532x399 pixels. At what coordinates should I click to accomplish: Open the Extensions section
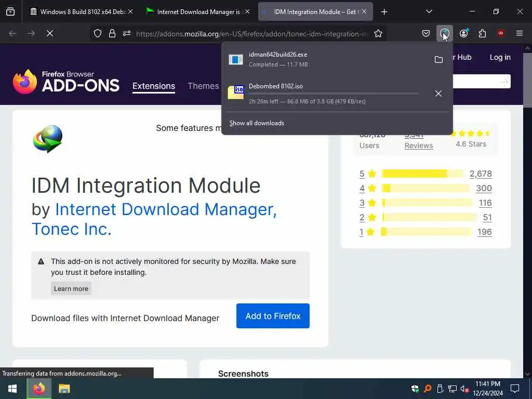[x=154, y=86]
